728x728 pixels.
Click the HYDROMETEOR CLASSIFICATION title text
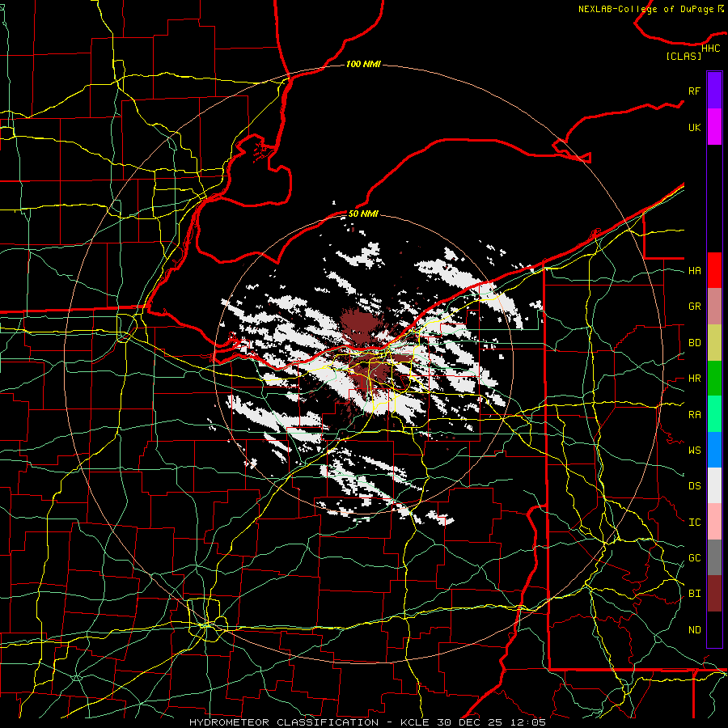click(284, 722)
